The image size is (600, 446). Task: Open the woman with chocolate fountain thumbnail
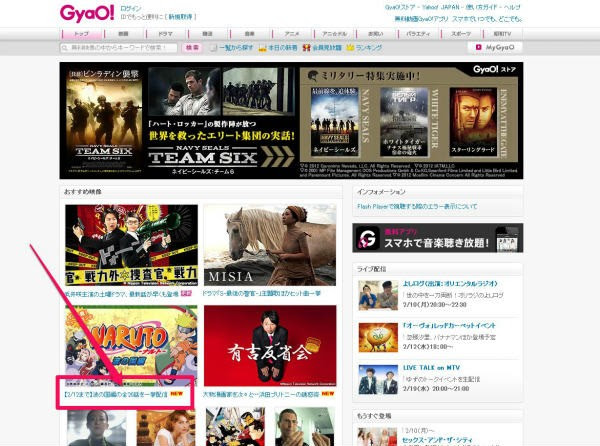(166, 428)
